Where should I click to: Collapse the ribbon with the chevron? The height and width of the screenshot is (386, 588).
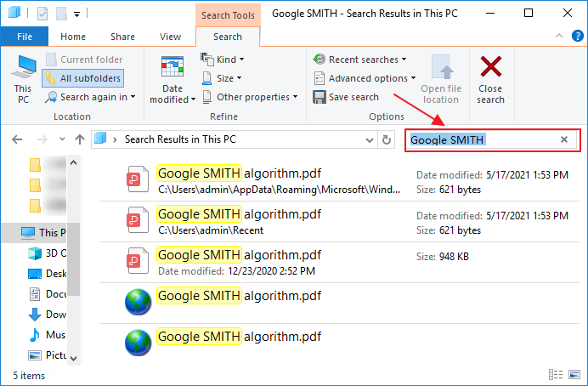tap(559, 36)
